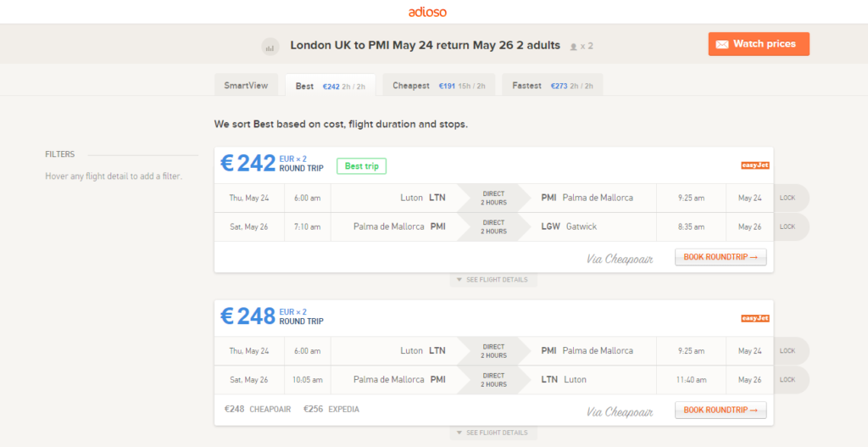Book roundtrip for the €248 flight
This screenshot has width=868, height=447.
pos(721,410)
